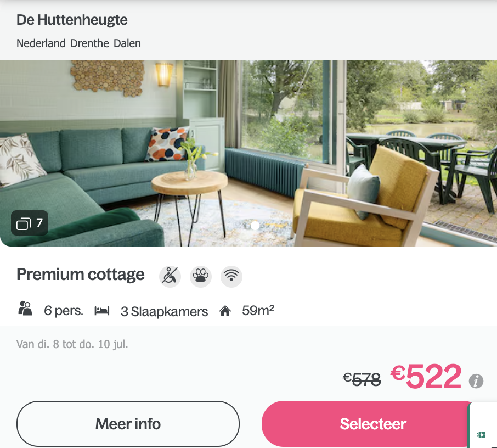497x448 pixels.
Task: Follow the Drenthe location link
Action: [90, 43]
